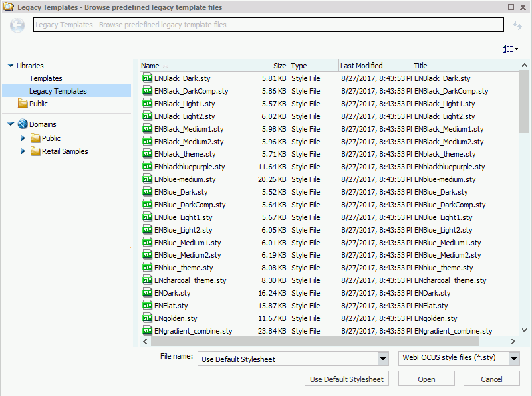Select Legacy Templates in the Libraries tree

pyautogui.click(x=58, y=91)
